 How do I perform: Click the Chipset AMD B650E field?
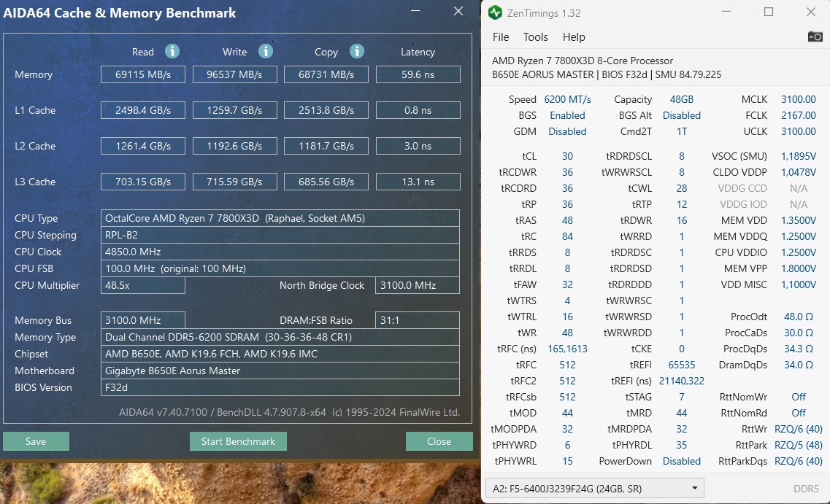click(280, 354)
